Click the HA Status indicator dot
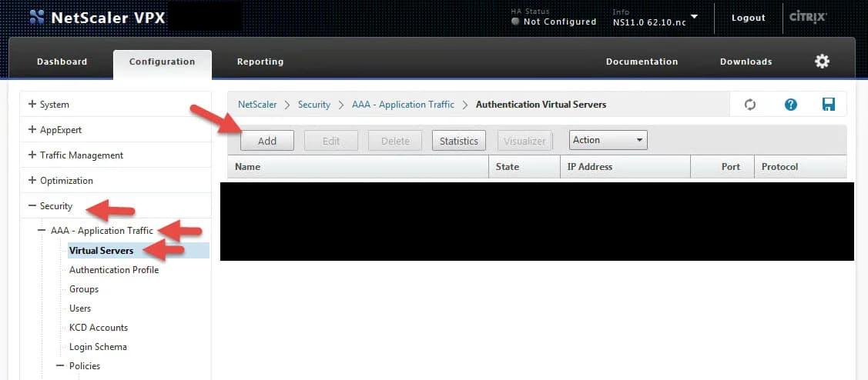This screenshot has width=868, height=380. (515, 22)
